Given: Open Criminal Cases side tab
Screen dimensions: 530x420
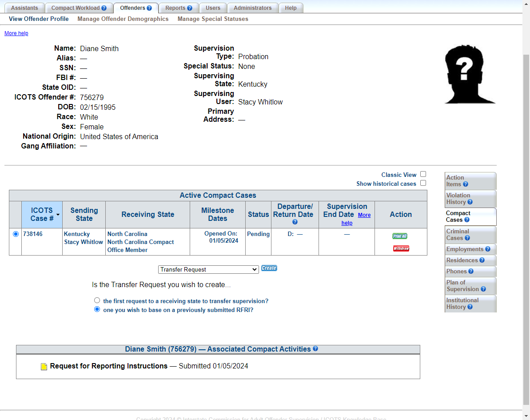Looking at the screenshot, I should point(470,235).
